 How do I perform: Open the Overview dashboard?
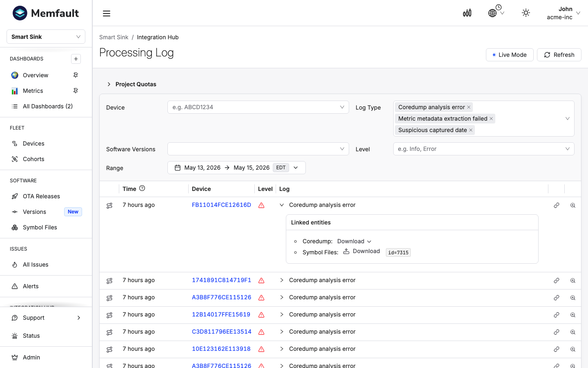pos(36,75)
